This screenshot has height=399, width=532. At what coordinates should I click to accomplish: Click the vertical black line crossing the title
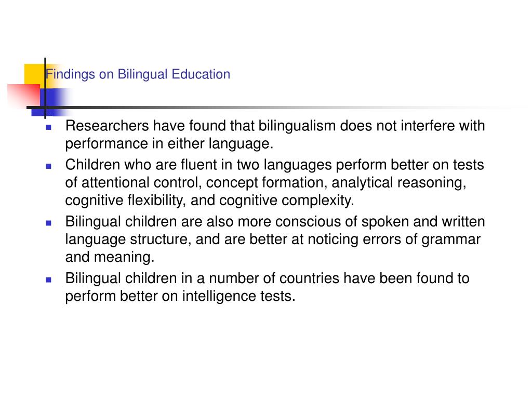45,88
